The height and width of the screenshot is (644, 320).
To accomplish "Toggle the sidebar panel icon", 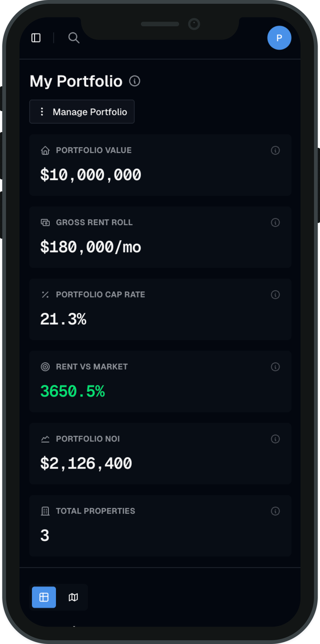I will click(x=36, y=38).
